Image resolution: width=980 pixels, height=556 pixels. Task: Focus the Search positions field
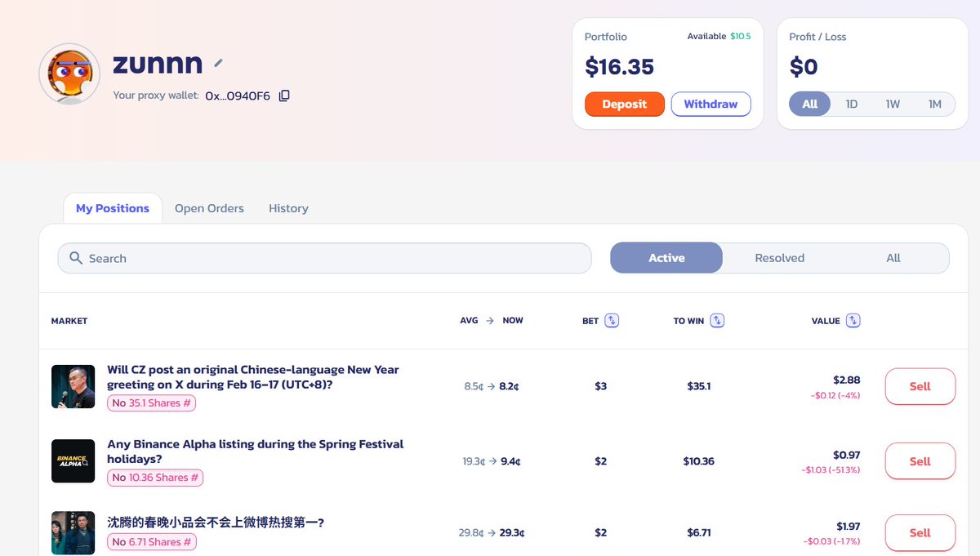[x=324, y=258]
